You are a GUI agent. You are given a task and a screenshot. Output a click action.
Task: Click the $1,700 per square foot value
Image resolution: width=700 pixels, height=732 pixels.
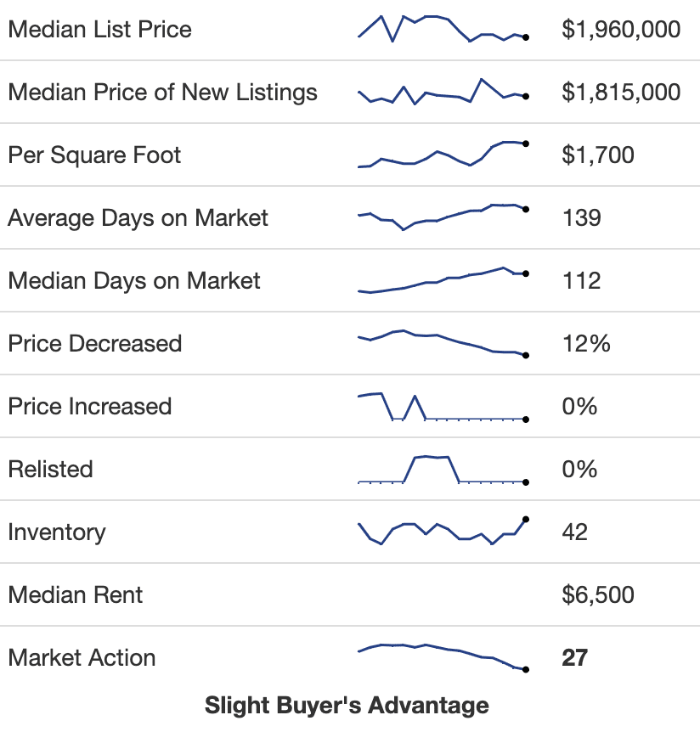pyautogui.click(x=598, y=155)
